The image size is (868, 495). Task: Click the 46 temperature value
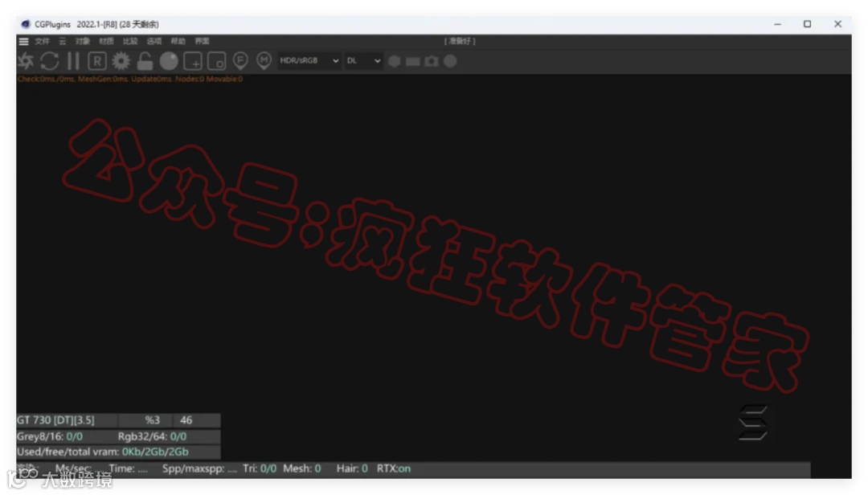click(x=186, y=420)
